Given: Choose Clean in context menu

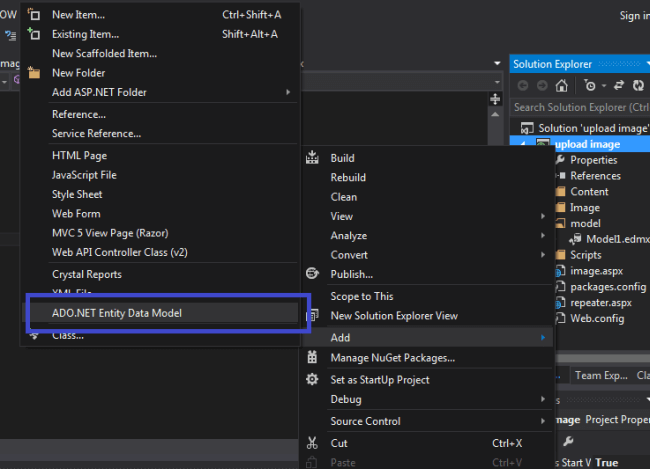Looking at the screenshot, I should (344, 197).
